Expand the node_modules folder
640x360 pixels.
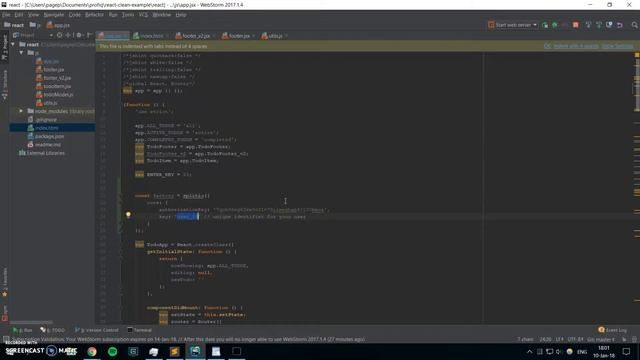(x=21, y=111)
